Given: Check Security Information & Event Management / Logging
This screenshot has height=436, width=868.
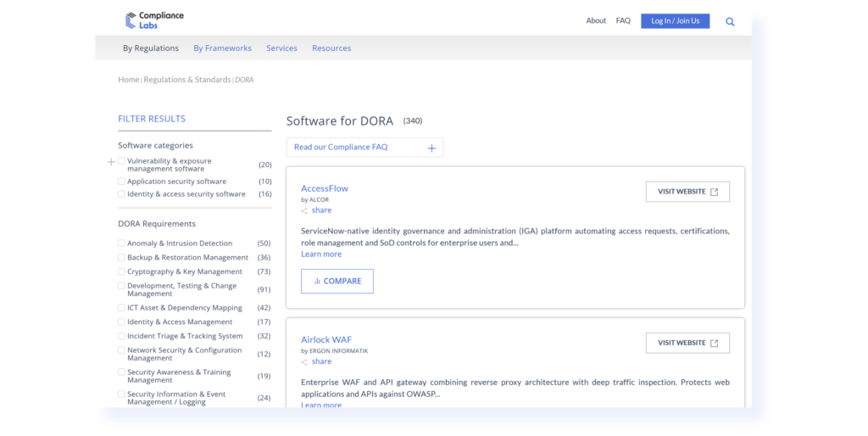Looking at the screenshot, I should [x=121, y=394].
